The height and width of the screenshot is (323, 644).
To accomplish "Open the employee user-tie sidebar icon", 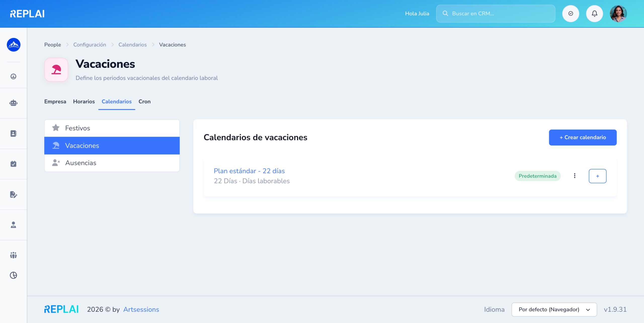I will (14, 225).
